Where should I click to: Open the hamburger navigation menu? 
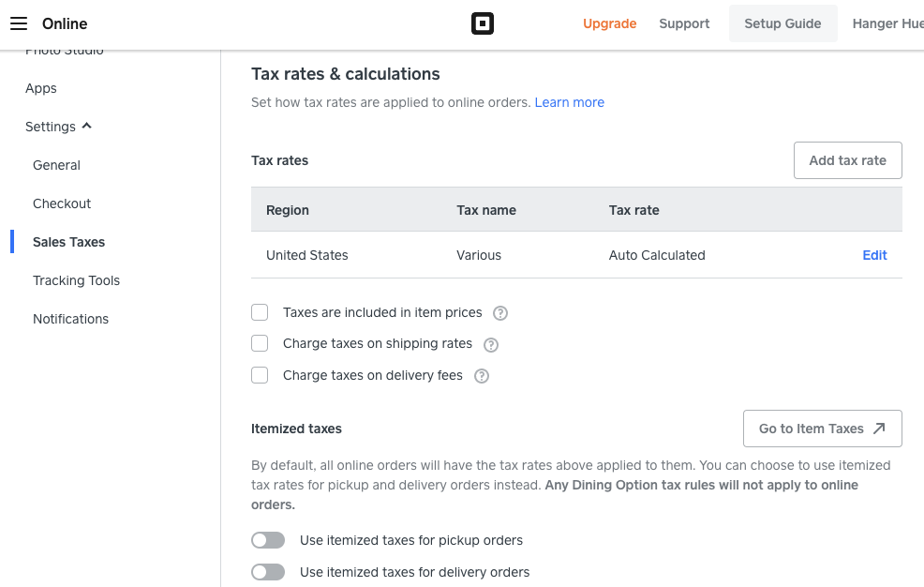pyautogui.click(x=19, y=23)
